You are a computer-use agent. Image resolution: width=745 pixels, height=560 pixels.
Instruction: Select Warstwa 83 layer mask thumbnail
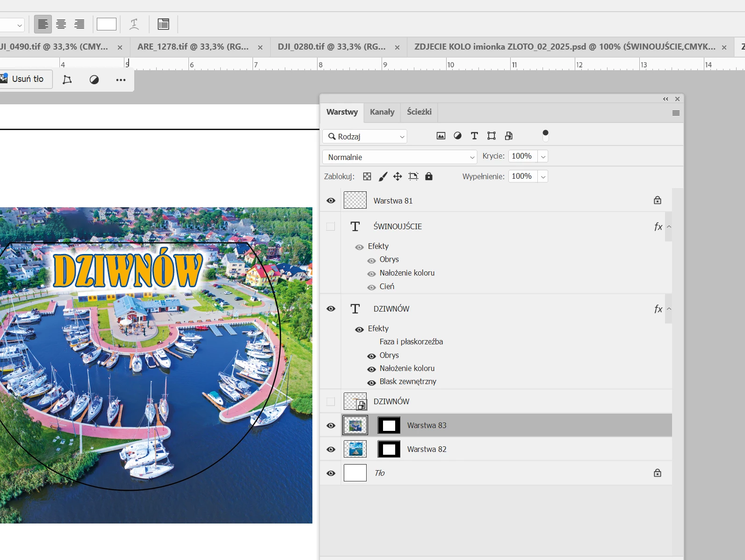pyautogui.click(x=389, y=426)
